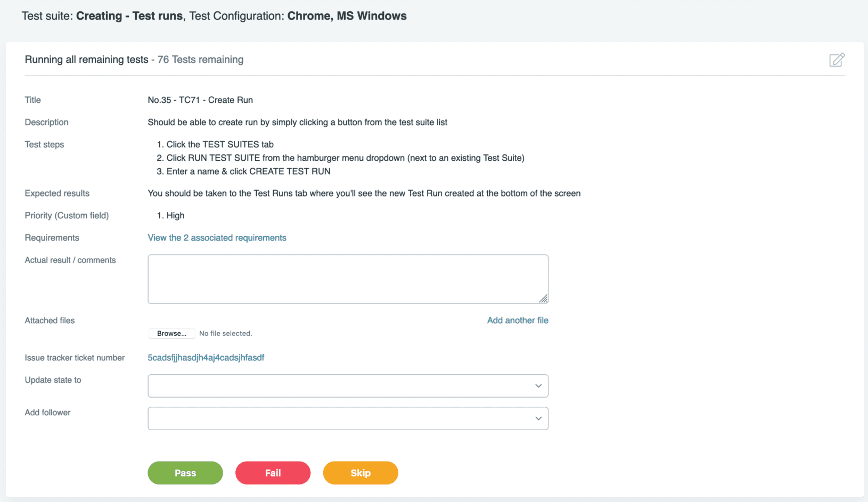The width and height of the screenshot is (868, 502).
Task: Click inside the Actual result comments box
Action: [348, 278]
